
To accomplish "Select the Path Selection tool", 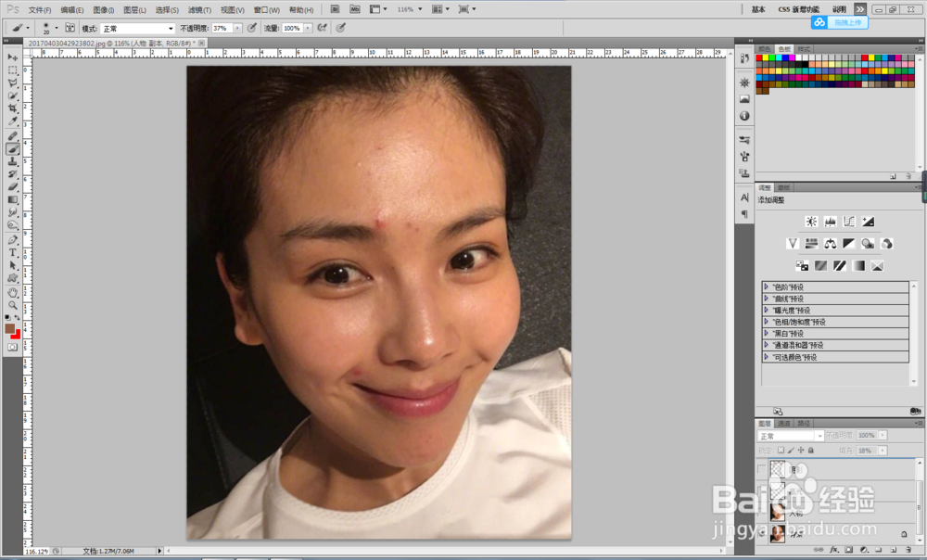I will (x=12, y=265).
